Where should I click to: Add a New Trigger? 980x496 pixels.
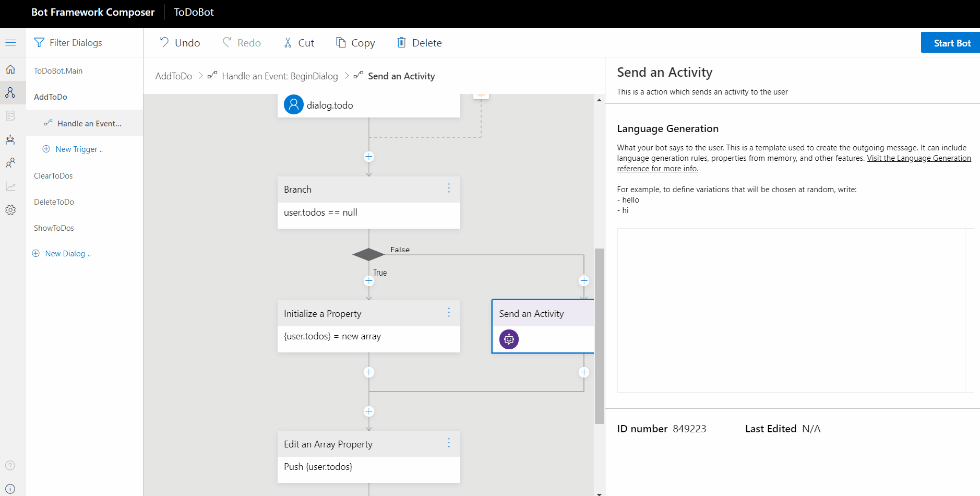point(73,149)
